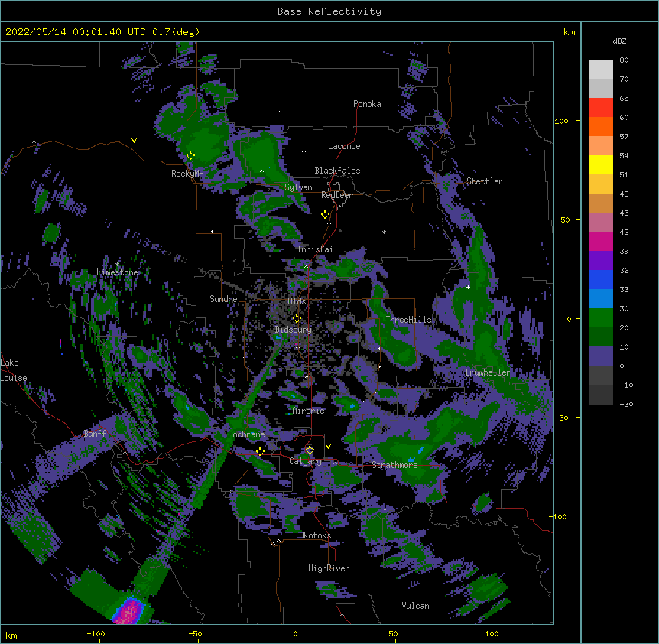Click the yellow V marker east of Calgary
The image size is (659, 644).
[x=328, y=447]
